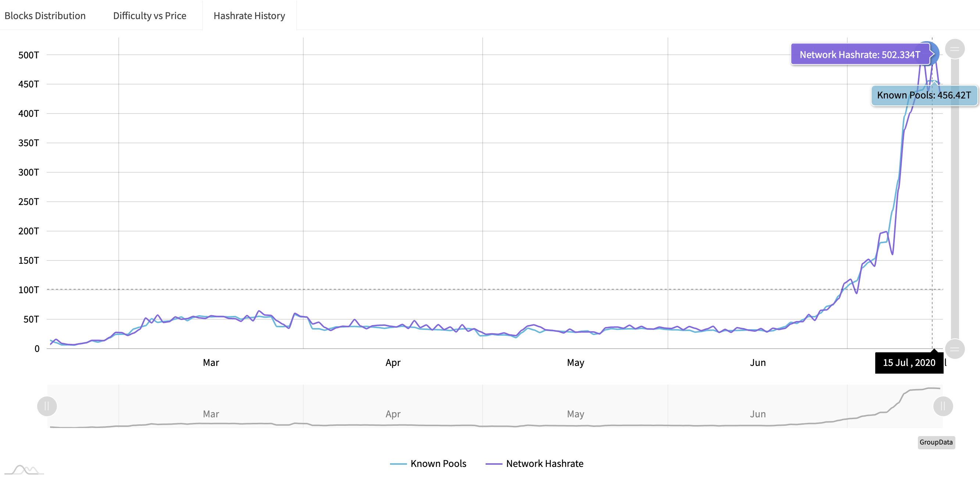The width and height of the screenshot is (980, 482).
Task: Toggle Known Pools series in legend
Action: point(438,463)
